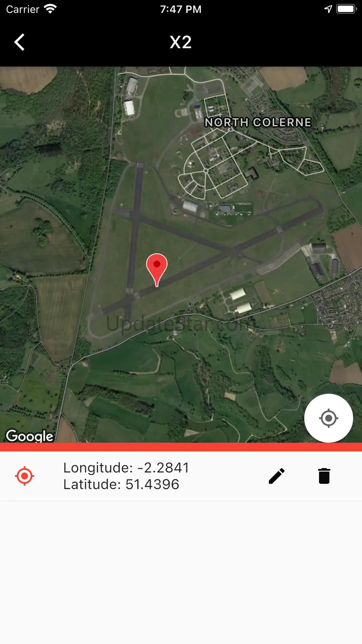Click the battery icon in status bar
Image resolution: width=362 pixels, height=644 pixels.
(346, 9)
